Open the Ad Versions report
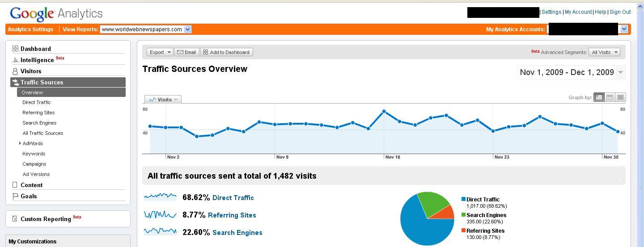The width and height of the screenshot is (644, 247). point(36,174)
